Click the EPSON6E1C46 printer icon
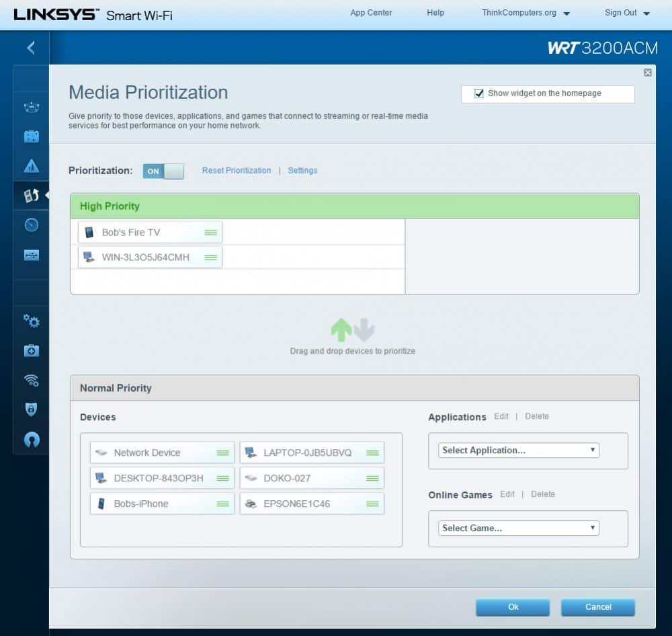672x636 pixels. pyautogui.click(x=251, y=504)
